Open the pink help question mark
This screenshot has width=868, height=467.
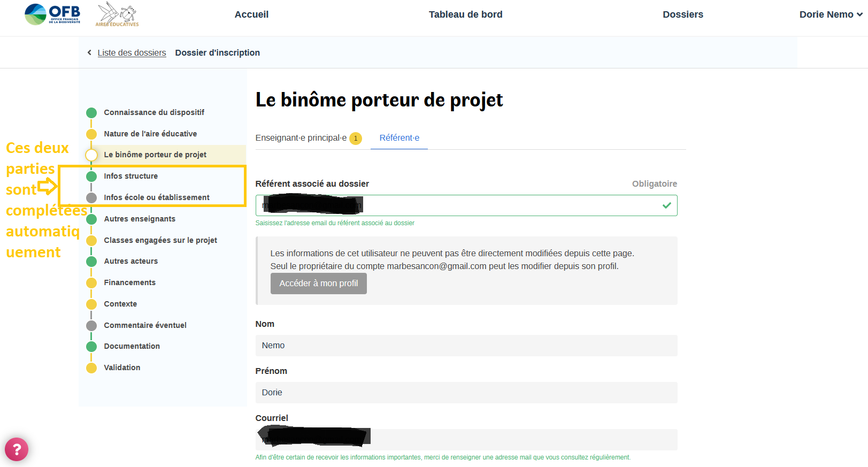17,449
